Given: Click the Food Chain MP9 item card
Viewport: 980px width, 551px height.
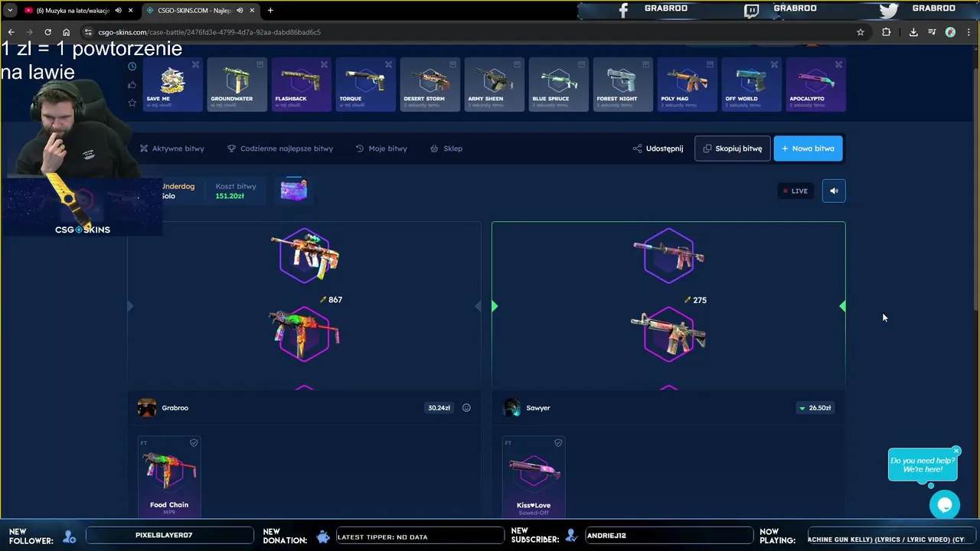Looking at the screenshot, I should tap(169, 476).
